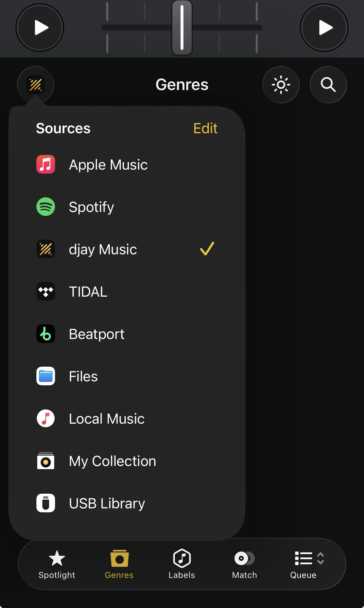Image resolution: width=364 pixels, height=608 pixels.
Task: Toggle the djay Music checkmark
Action: pyautogui.click(x=207, y=249)
